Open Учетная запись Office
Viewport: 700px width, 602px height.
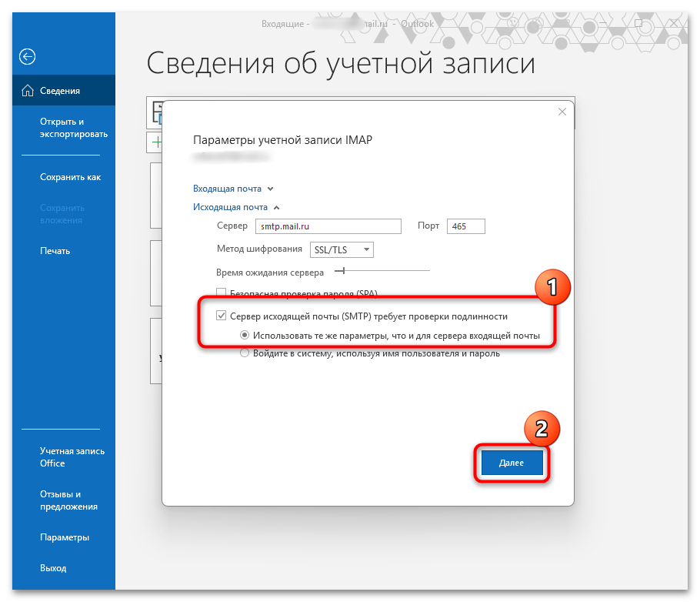click(x=72, y=457)
